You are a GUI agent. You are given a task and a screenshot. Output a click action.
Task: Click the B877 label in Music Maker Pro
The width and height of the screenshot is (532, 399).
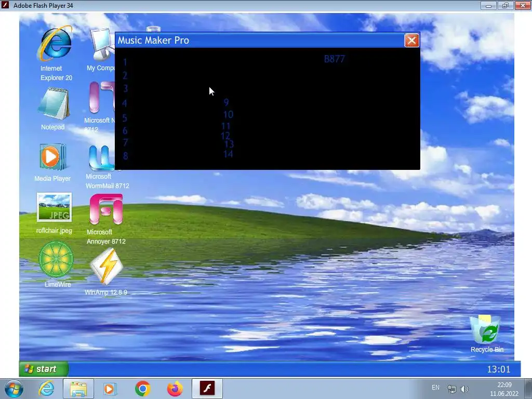click(334, 59)
